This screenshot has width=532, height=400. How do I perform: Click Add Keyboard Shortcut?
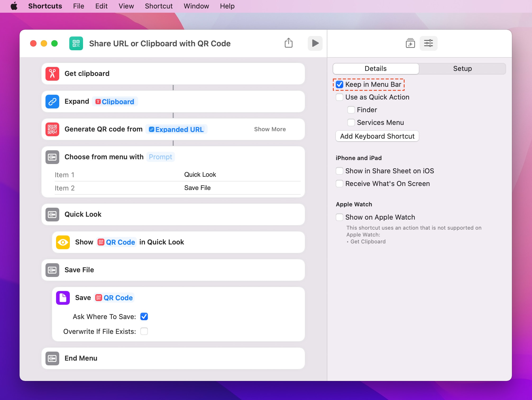(377, 136)
